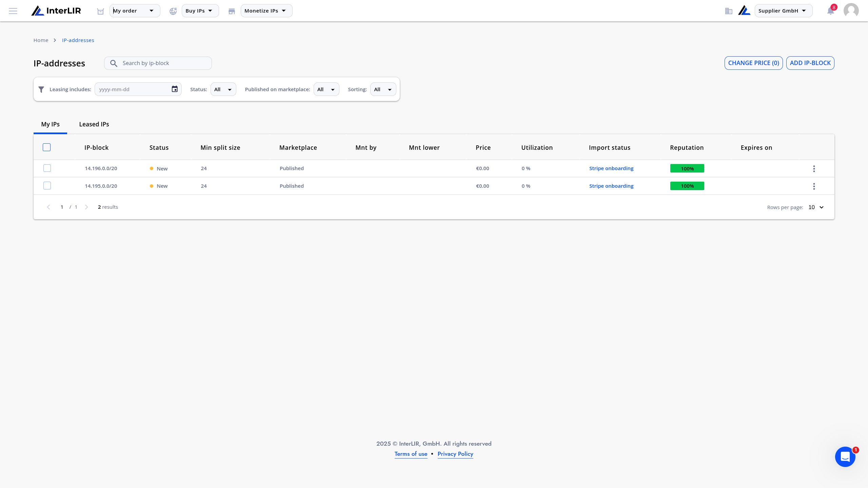The height and width of the screenshot is (488, 868).
Task: Expand the Monetize IPs menu
Action: click(266, 11)
